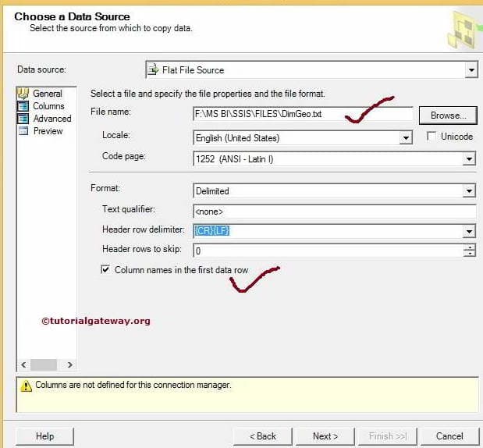
Task: Open the Header row delimiter dropdown
Action: click(x=469, y=231)
